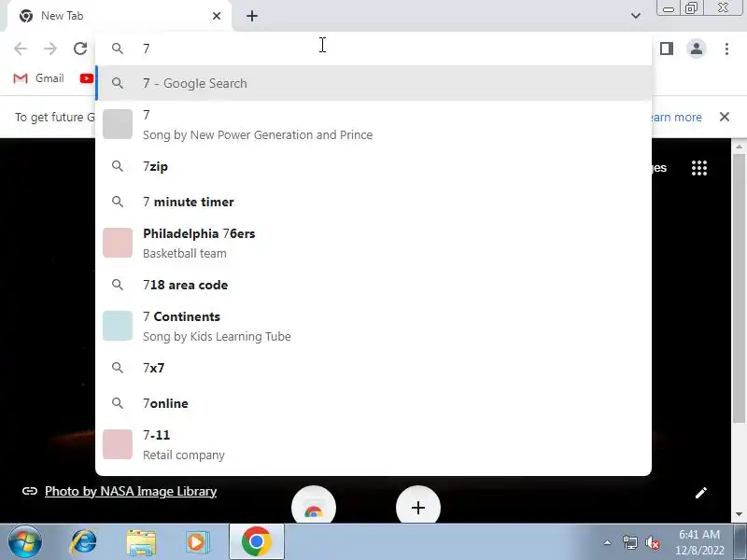Reload the page with the refresh icon

click(x=80, y=49)
